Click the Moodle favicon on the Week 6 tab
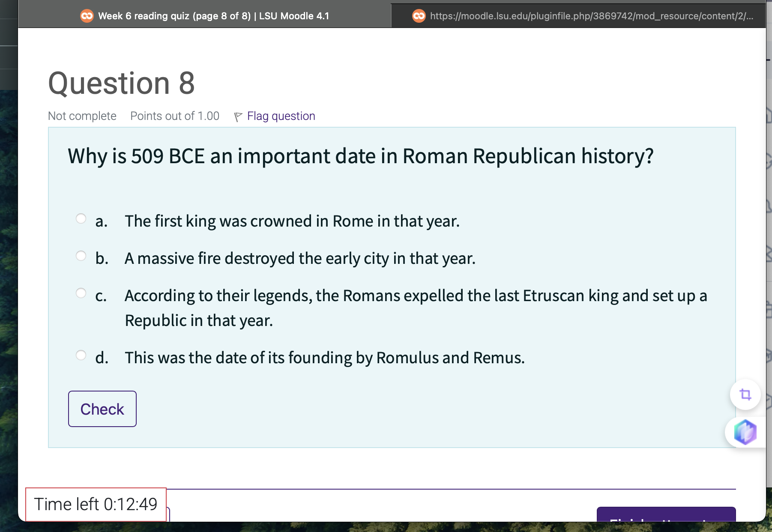This screenshot has width=772, height=532. (87, 16)
